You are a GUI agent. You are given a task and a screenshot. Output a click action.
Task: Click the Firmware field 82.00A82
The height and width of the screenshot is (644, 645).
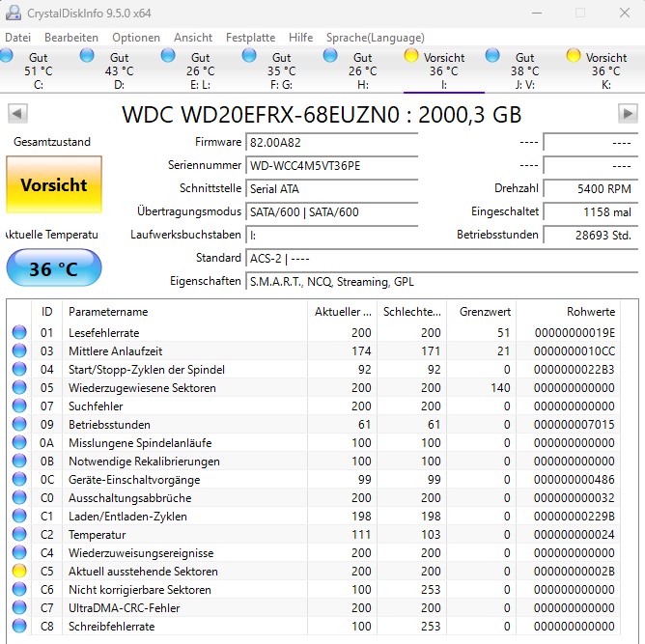pos(331,142)
